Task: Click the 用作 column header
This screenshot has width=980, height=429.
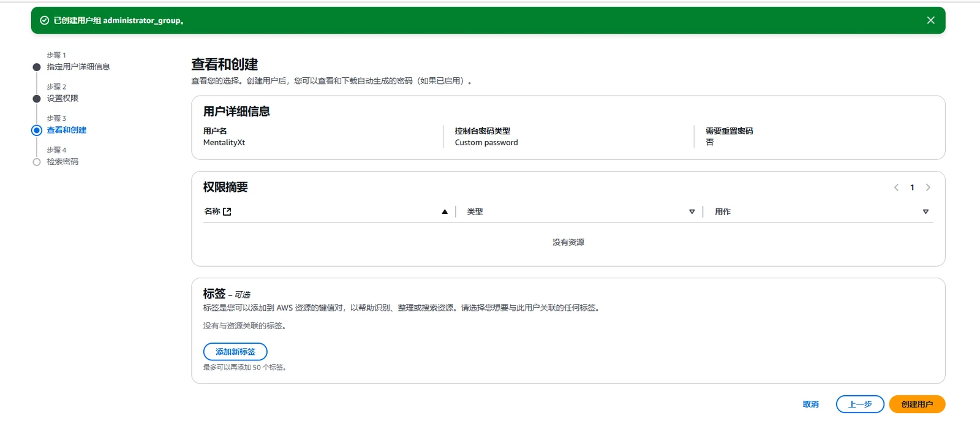Action: (x=723, y=211)
